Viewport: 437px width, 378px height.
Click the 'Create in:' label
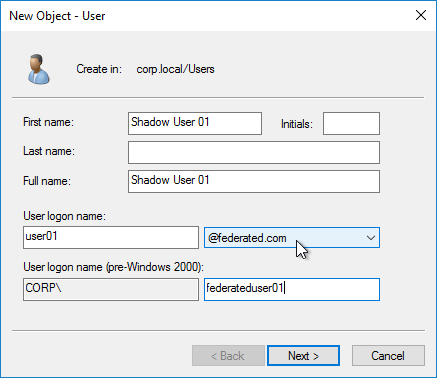coord(99,69)
